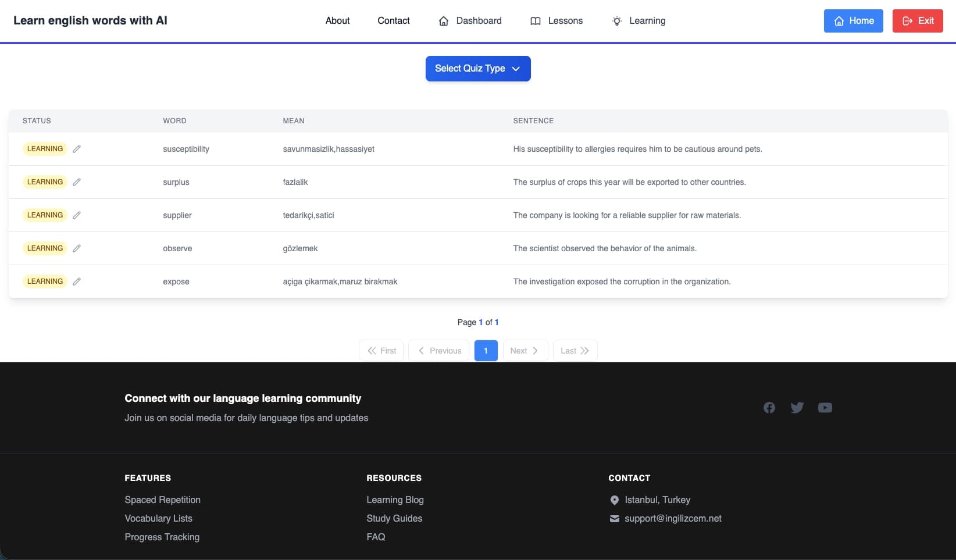Click the Home button in the navbar
This screenshot has width=956, height=560.
tap(853, 21)
